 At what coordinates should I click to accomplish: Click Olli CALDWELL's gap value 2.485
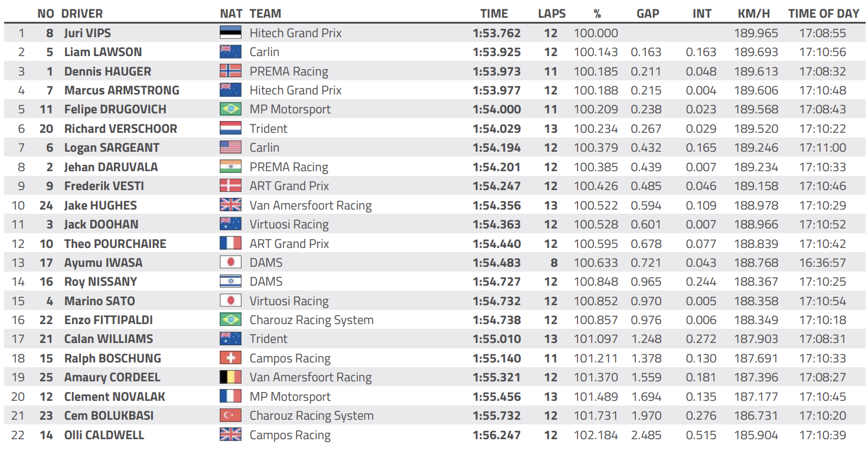click(646, 435)
